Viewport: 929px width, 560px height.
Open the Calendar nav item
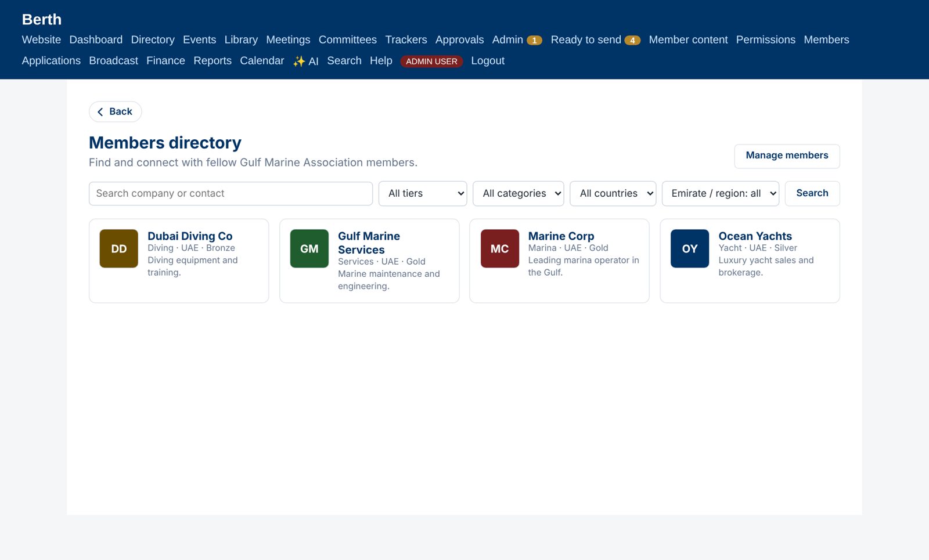click(262, 60)
